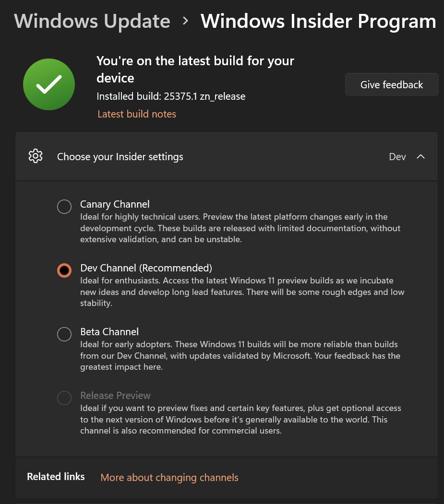This screenshot has height=504, width=444.
Task: Click the settings gear beside Insider settings
Action: [35, 156]
